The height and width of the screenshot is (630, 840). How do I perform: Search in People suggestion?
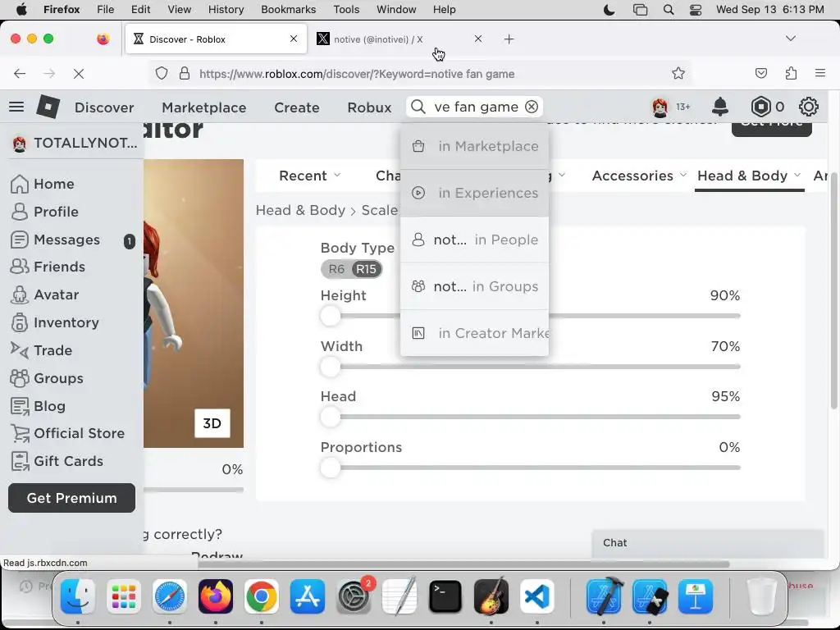click(x=475, y=240)
